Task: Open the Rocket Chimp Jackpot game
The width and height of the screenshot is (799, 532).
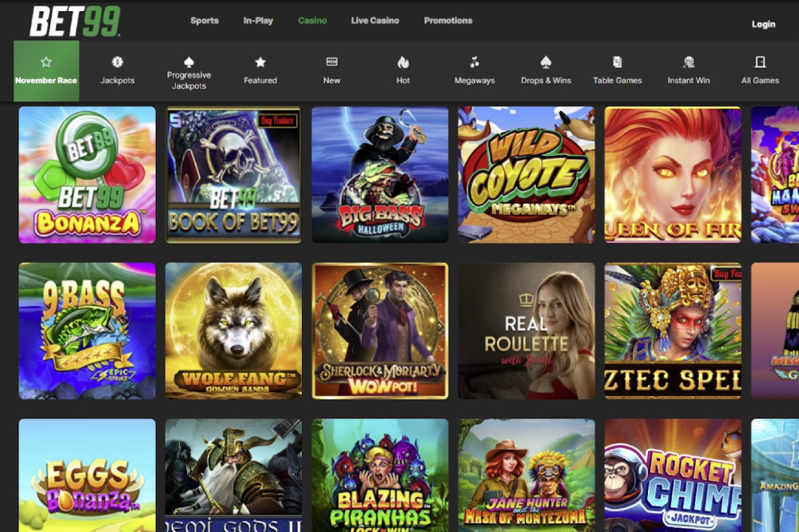Action: (673, 475)
